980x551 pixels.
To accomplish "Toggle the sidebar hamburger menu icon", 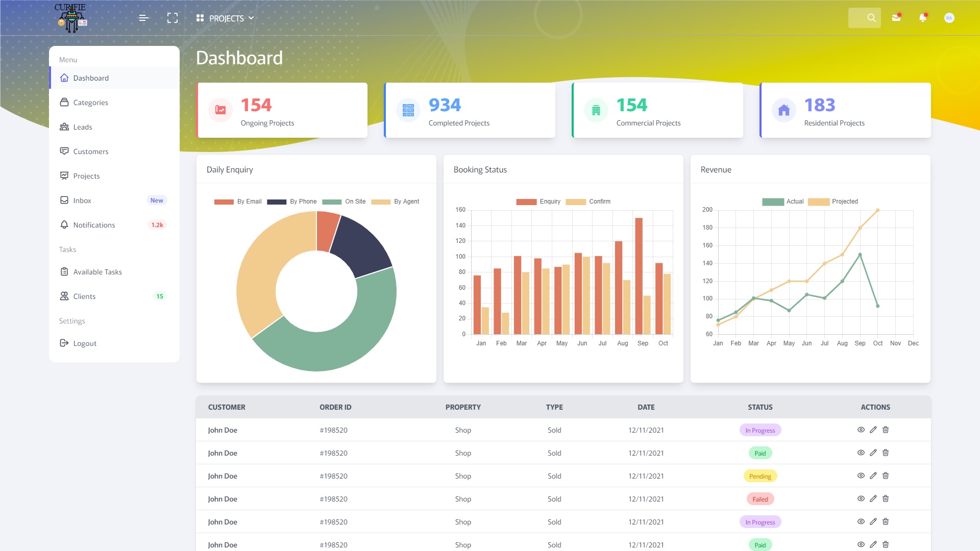I will (x=144, y=18).
